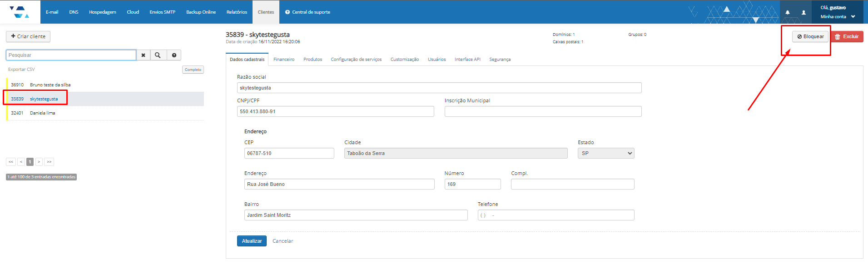Screen dimensions: 868x280
Task: Run search with the magnifier icon
Action: coord(158,55)
